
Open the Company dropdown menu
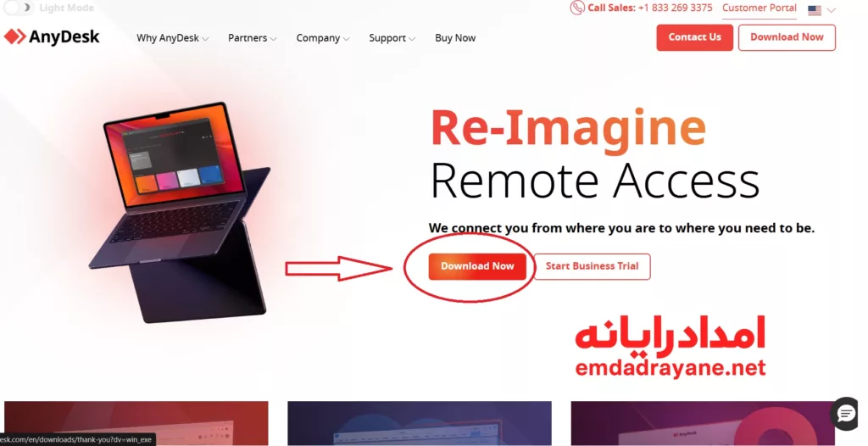(x=323, y=37)
